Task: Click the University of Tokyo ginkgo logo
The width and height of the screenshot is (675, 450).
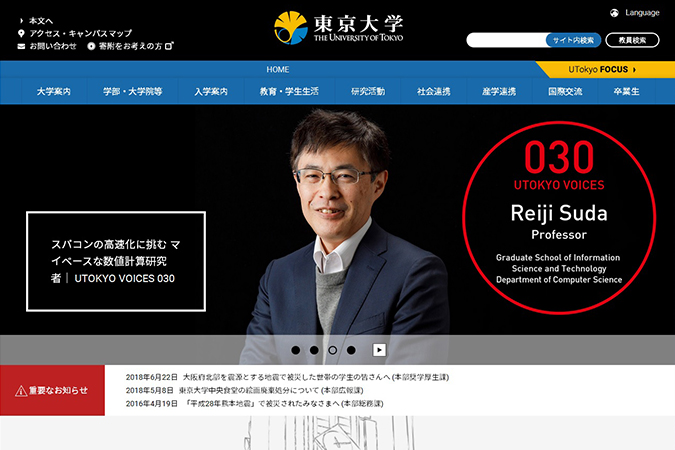Action: point(291,27)
